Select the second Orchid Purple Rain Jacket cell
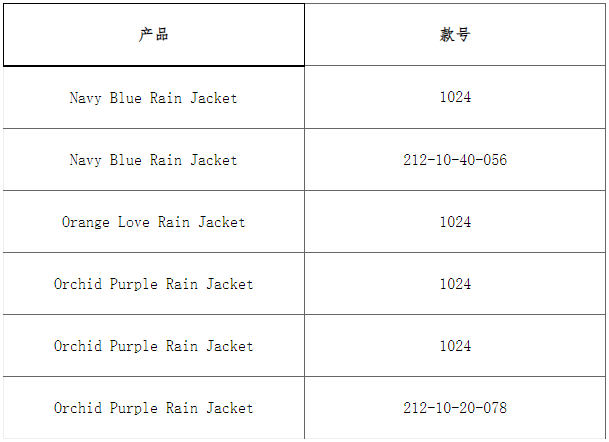Screen dimensions: 609x442 pyautogui.click(x=154, y=346)
